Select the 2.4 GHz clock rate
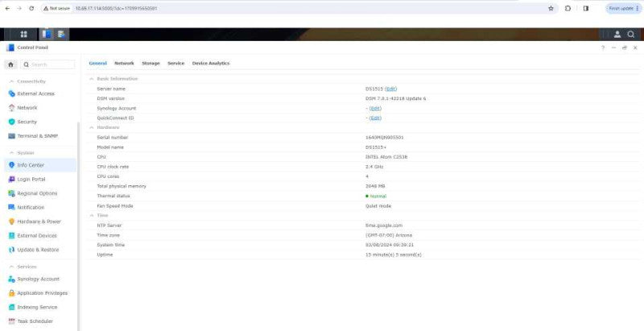The image size is (644, 331). pos(374,167)
